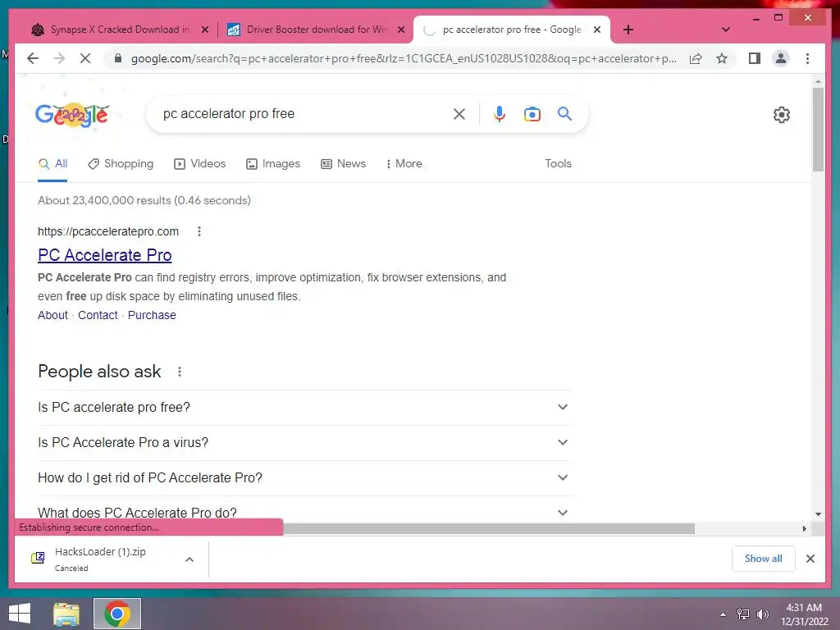
Task: Show hidden system tray icons
Action: pyautogui.click(x=724, y=614)
